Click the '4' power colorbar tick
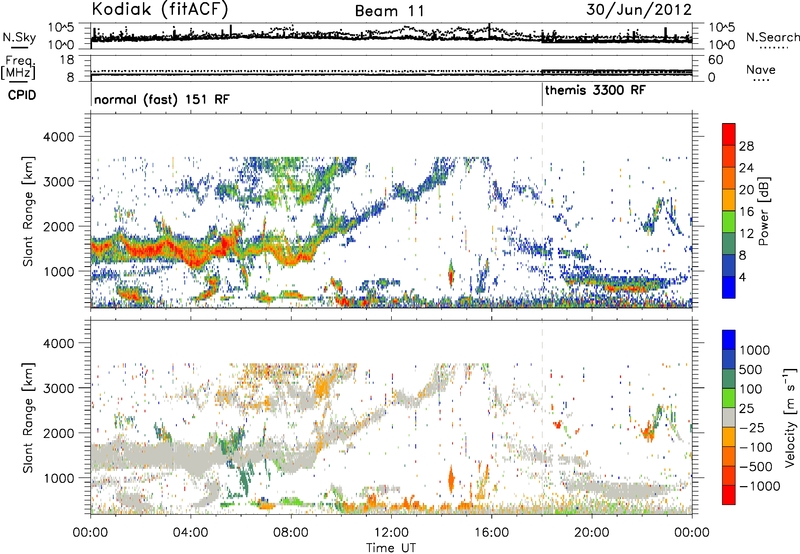The image size is (800, 554). (x=742, y=277)
